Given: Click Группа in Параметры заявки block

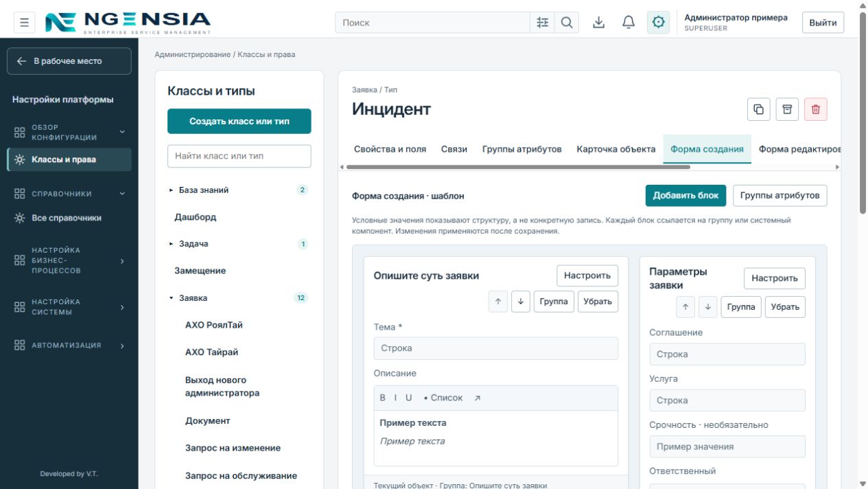Looking at the screenshot, I should click(741, 307).
